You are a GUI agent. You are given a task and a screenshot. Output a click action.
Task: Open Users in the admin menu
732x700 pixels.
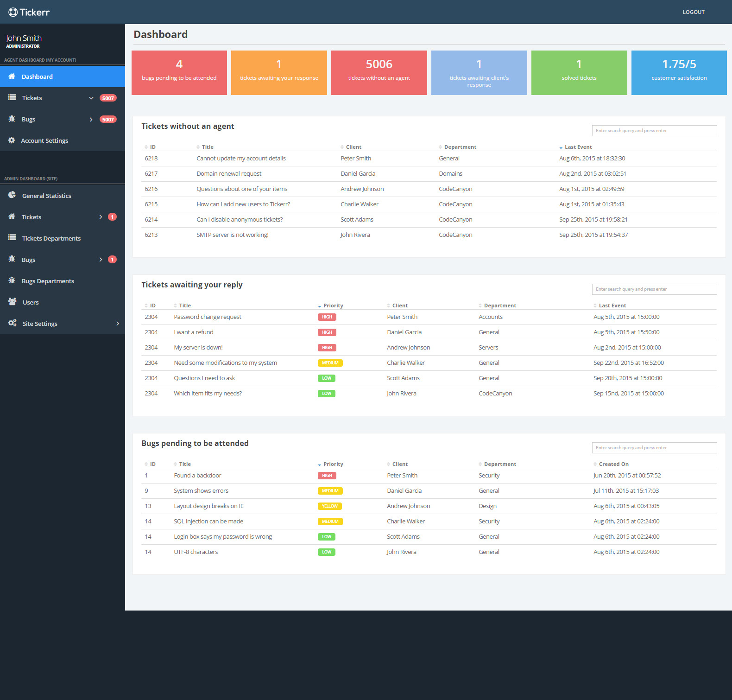tap(63, 302)
